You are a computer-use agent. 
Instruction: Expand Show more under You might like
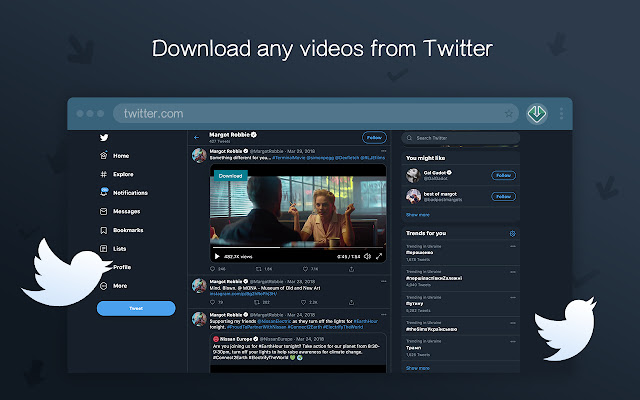coord(417,214)
